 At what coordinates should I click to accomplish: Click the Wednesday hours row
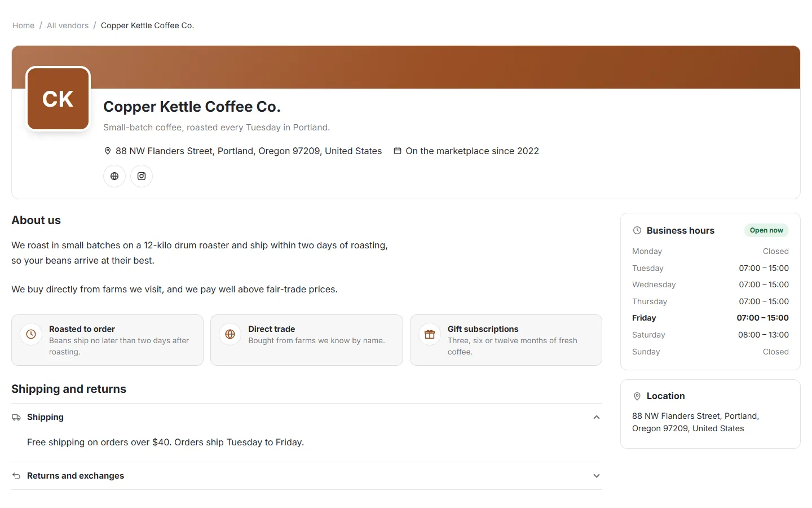tap(710, 284)
